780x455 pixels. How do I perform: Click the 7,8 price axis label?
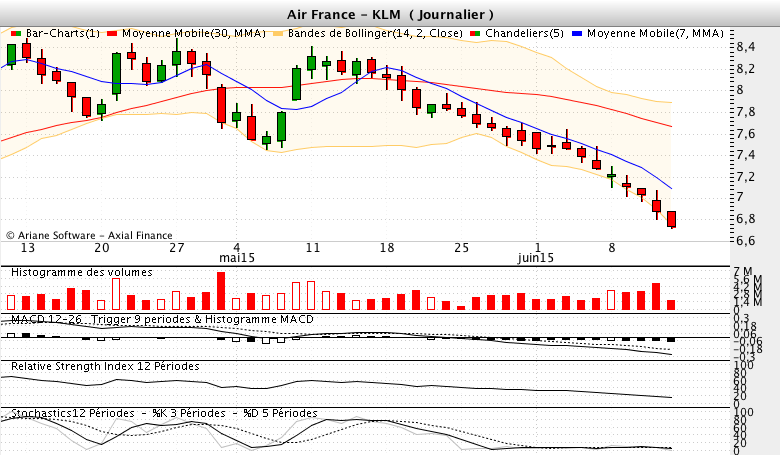[746, 112]
